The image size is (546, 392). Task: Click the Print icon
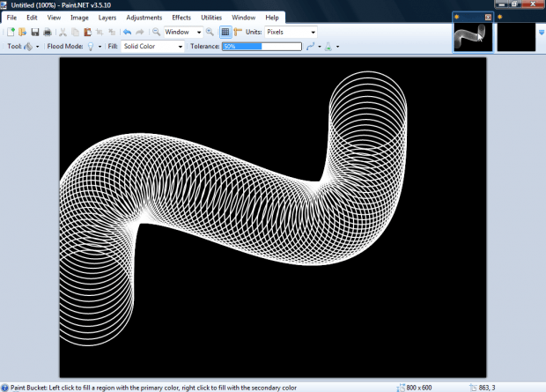[48, 32]
